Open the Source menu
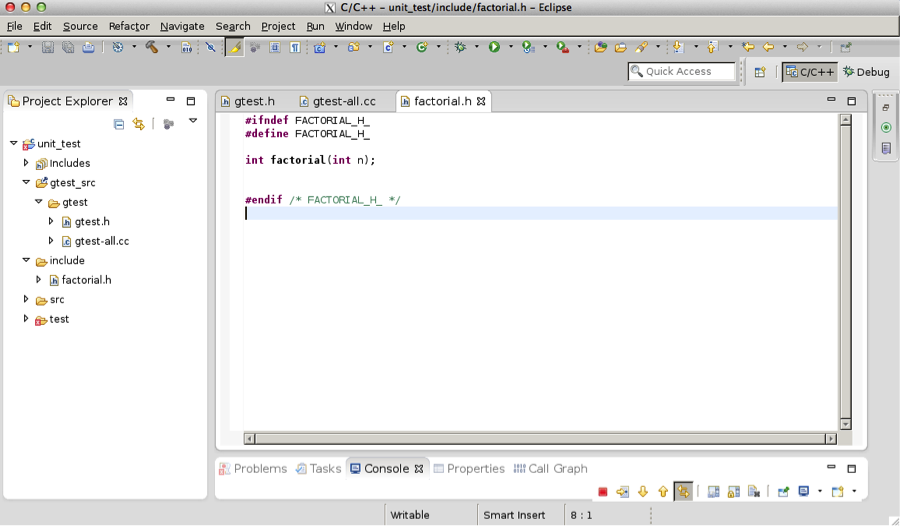This screenshot has width=900, height=526. (x=80, y=26)
